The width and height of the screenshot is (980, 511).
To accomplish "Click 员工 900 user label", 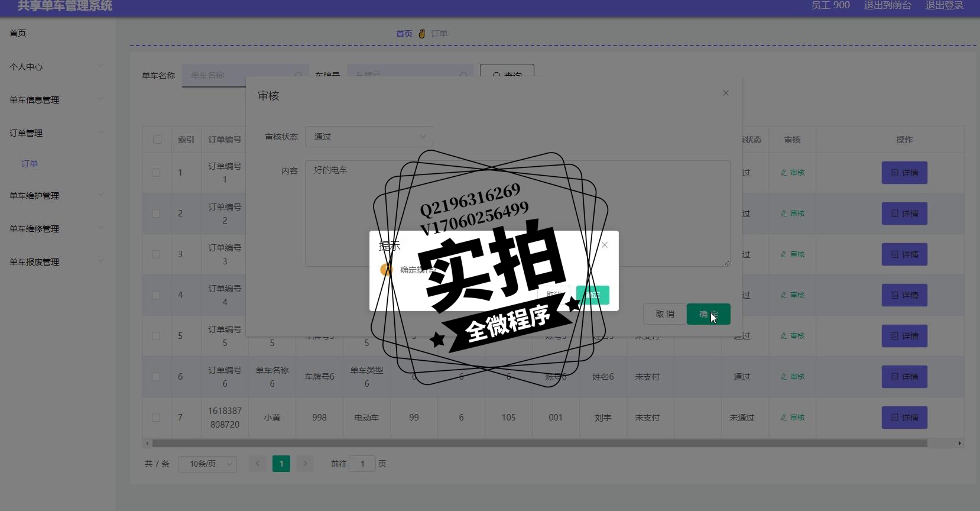I will (x=830, y=5).
